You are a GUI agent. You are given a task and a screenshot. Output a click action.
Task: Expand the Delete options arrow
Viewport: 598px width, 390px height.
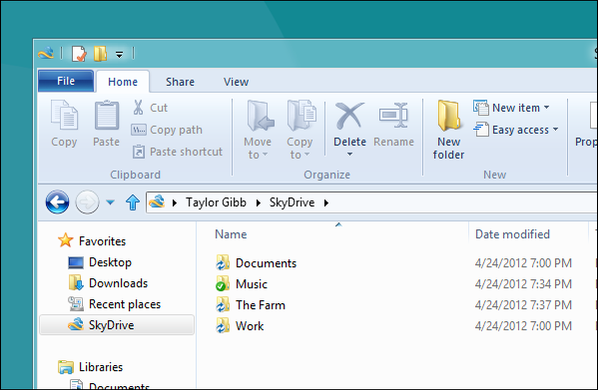point(350,154)
